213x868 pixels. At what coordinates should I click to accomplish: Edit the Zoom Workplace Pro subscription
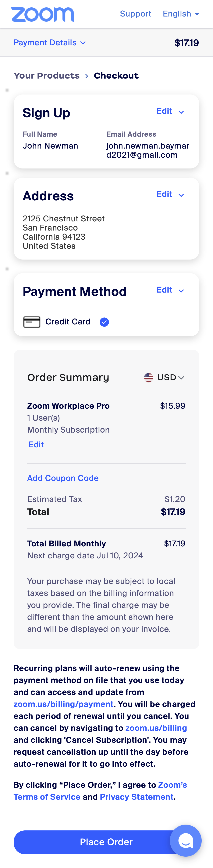pos(36,445)
